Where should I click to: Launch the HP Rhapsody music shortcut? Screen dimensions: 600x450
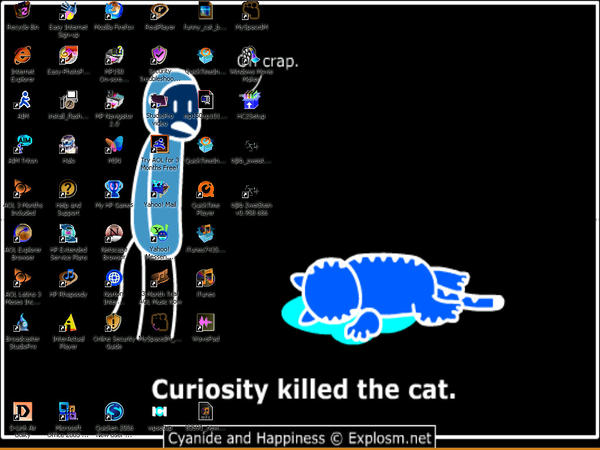click(x=68, y=278)
